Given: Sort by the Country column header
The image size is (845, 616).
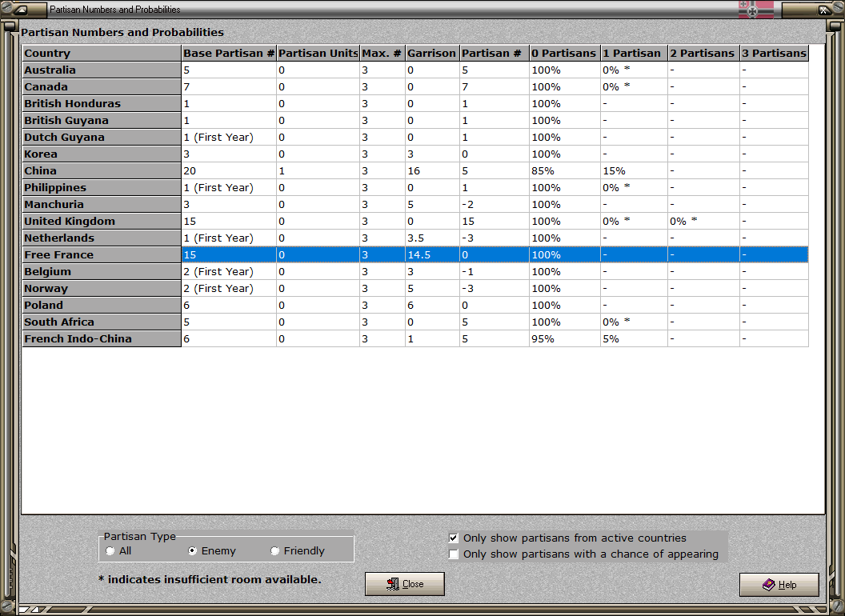Looking at the screenshot, I should point(102,53).
